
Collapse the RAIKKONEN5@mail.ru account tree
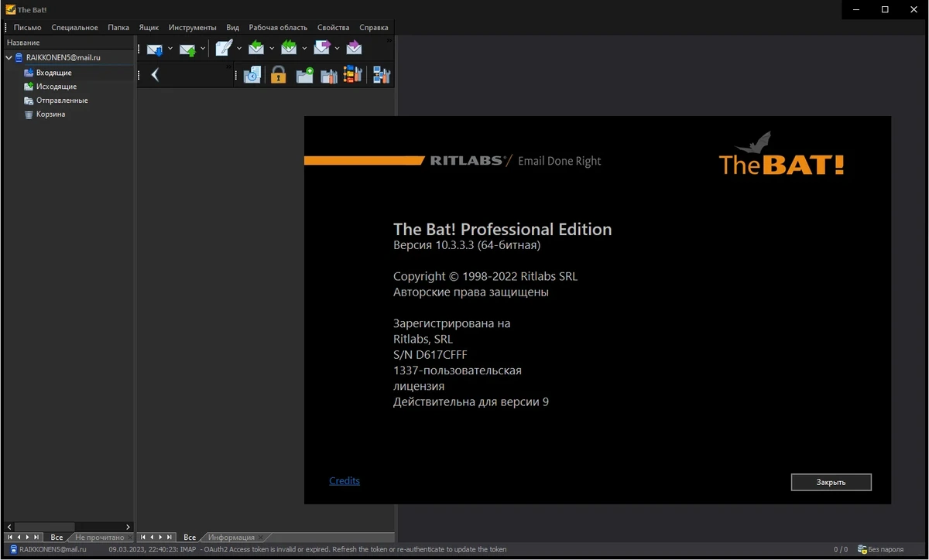point(9,58)
